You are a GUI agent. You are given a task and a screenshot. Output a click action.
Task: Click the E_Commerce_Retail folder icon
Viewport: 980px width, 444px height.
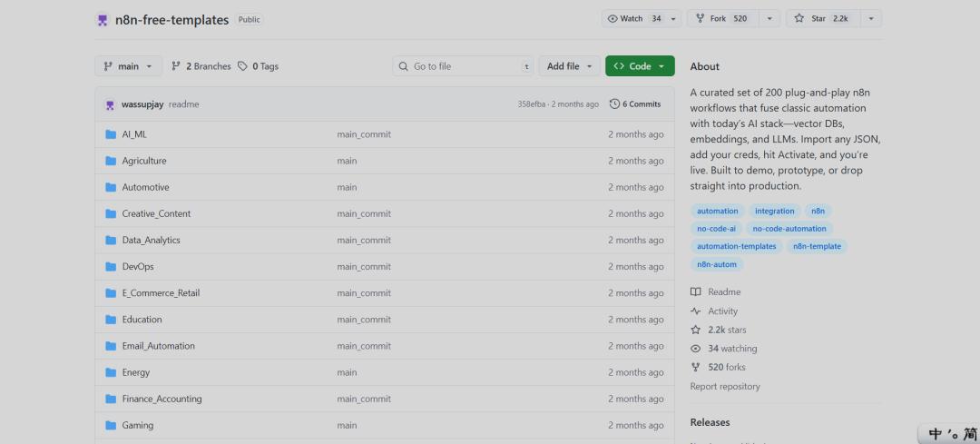click(112, 292)
